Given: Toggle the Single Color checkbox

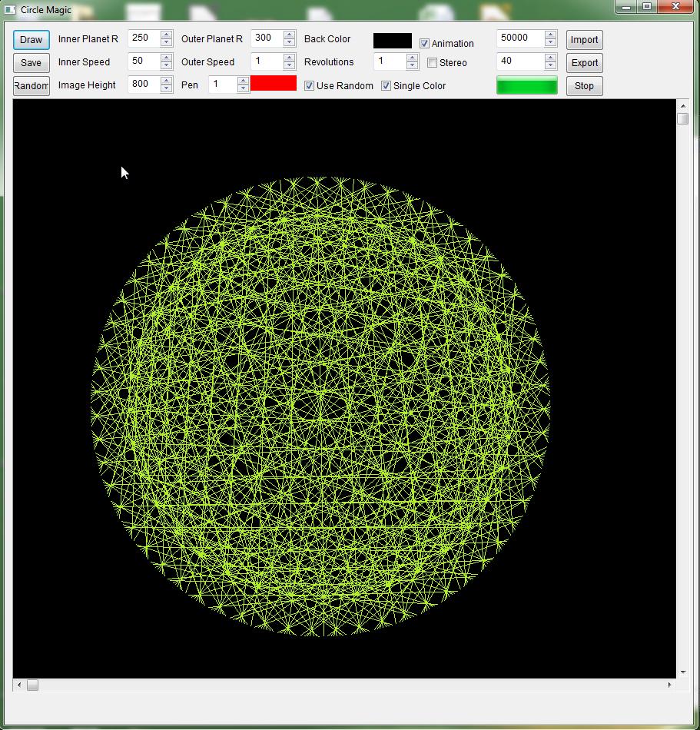Looking at the screenshot, I should point(386,86).
